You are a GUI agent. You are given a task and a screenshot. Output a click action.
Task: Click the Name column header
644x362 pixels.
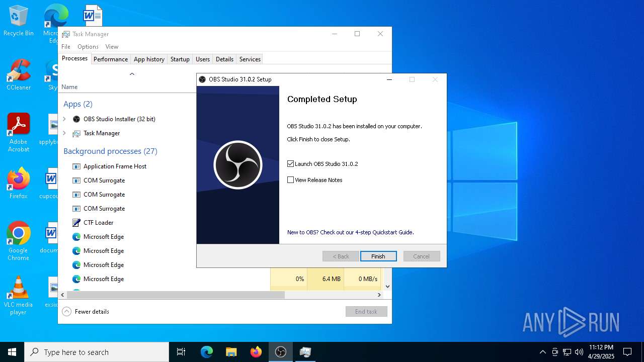click(x=69, y=87)
